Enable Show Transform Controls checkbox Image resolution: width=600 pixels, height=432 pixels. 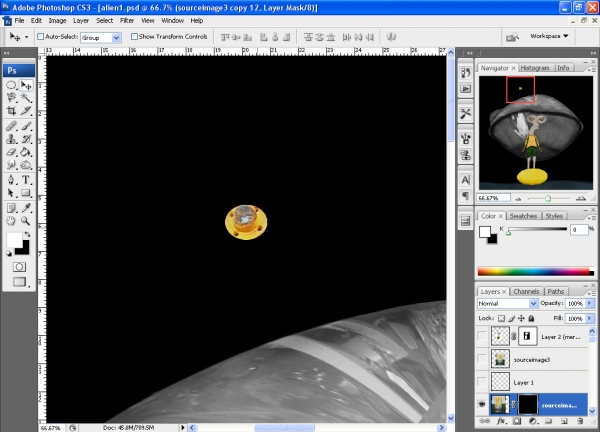pyautogui.click(x=134, y=37)
